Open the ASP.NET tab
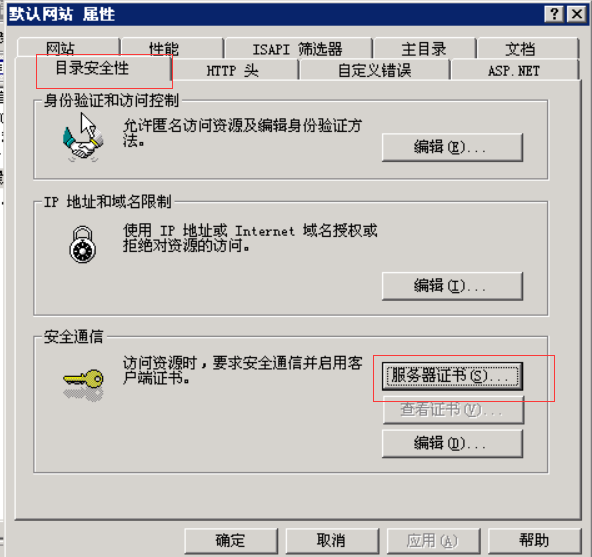This screenshot has height=557, width=592. click(514, 70)
